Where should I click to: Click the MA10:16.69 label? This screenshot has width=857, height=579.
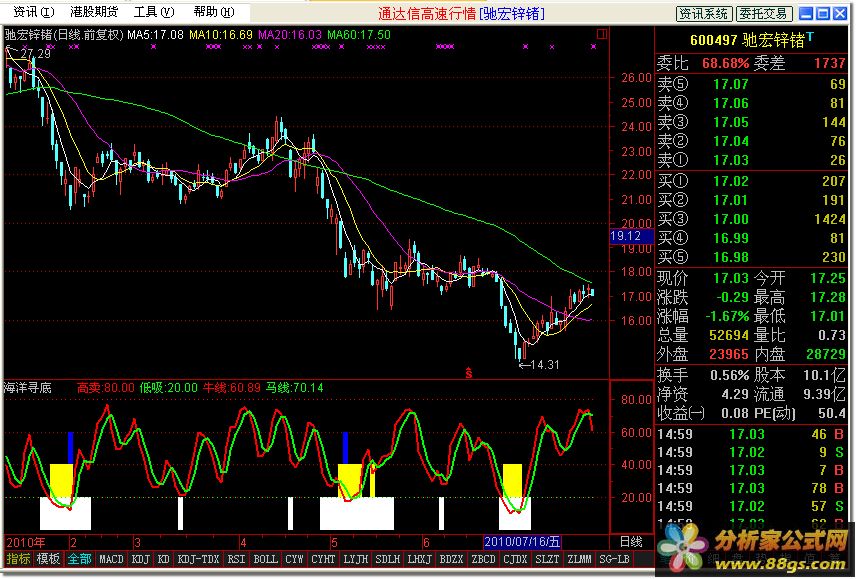[x=221, y=35]
